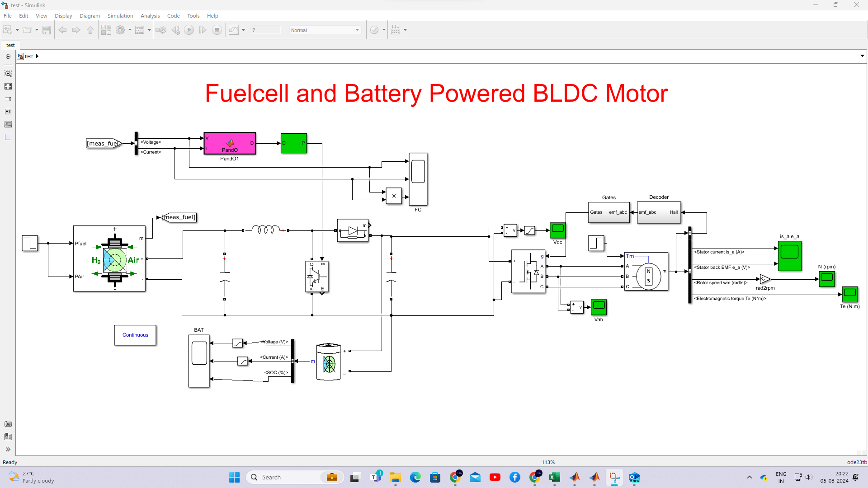Click the Step Back simulation icon
This screenshot has width=868, height=488.
175,30
